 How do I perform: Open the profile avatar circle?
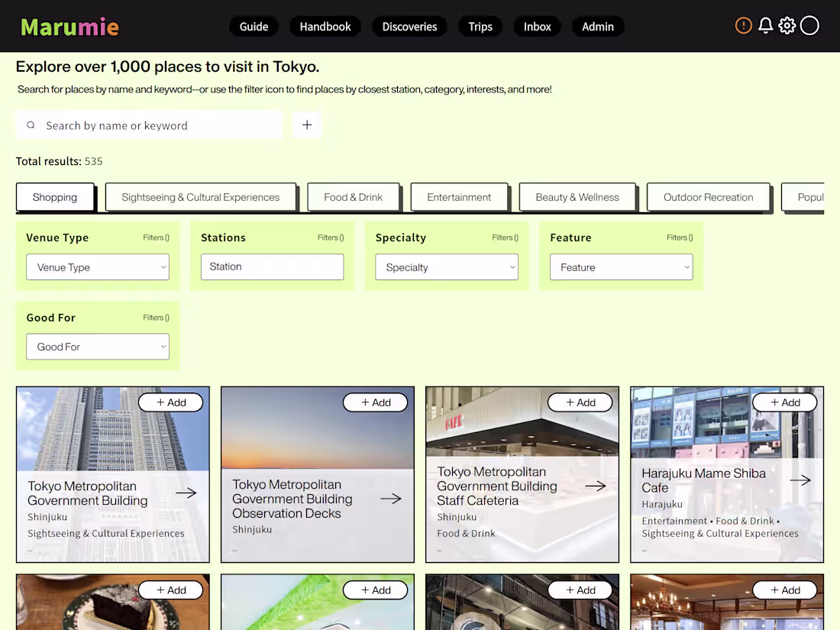(809, 25)
